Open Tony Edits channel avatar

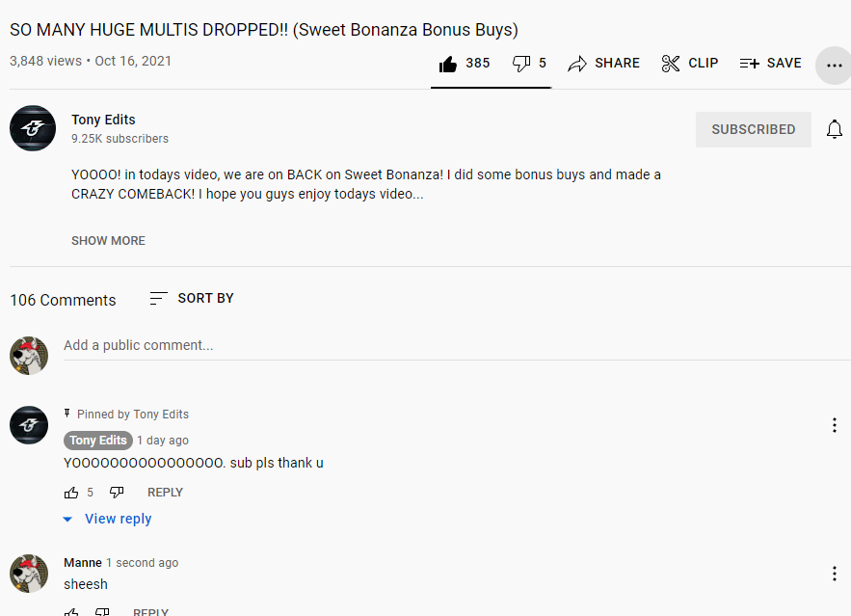click(33, 128)
